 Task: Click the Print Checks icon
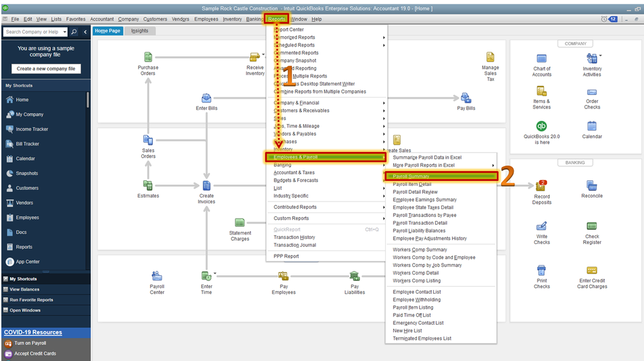click(541, 270)
